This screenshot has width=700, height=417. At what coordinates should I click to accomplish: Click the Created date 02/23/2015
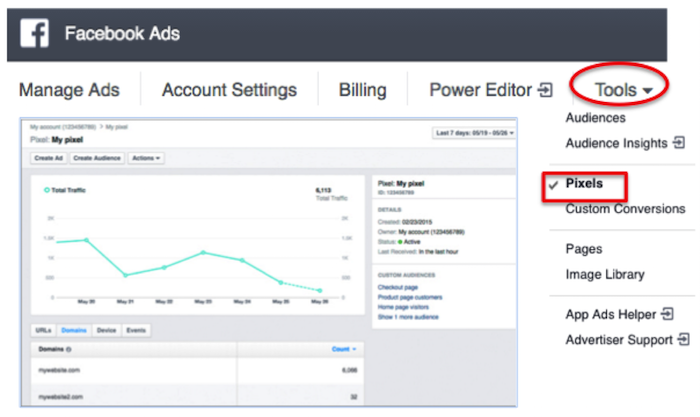pyautogui.click(x=417, y=222)
